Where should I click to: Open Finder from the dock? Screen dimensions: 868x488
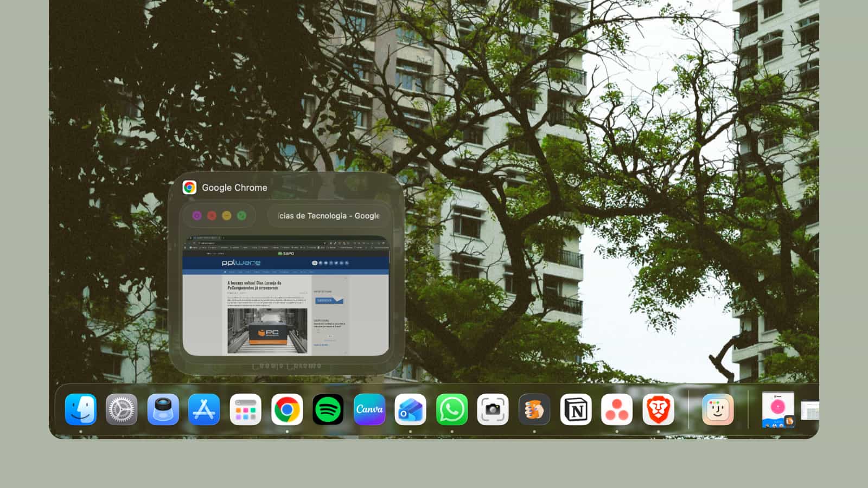[x=80, y=409]
